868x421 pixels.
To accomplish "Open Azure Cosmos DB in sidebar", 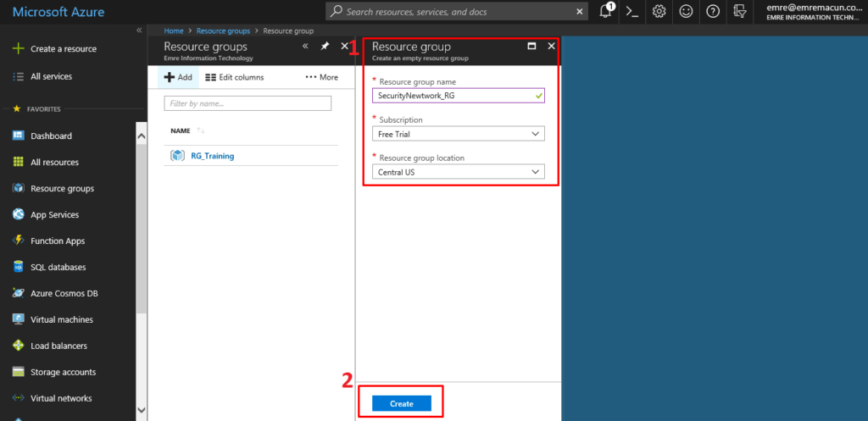I will 64,293.
